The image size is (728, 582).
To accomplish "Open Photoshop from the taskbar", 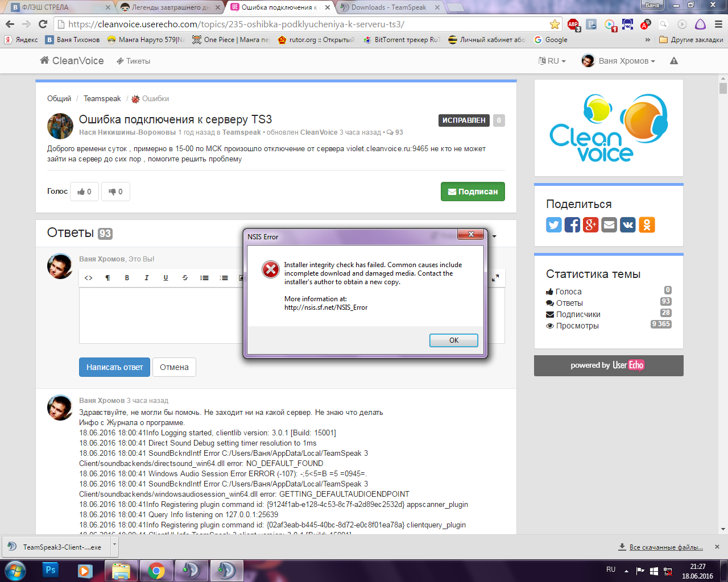I will click(50, 570).
